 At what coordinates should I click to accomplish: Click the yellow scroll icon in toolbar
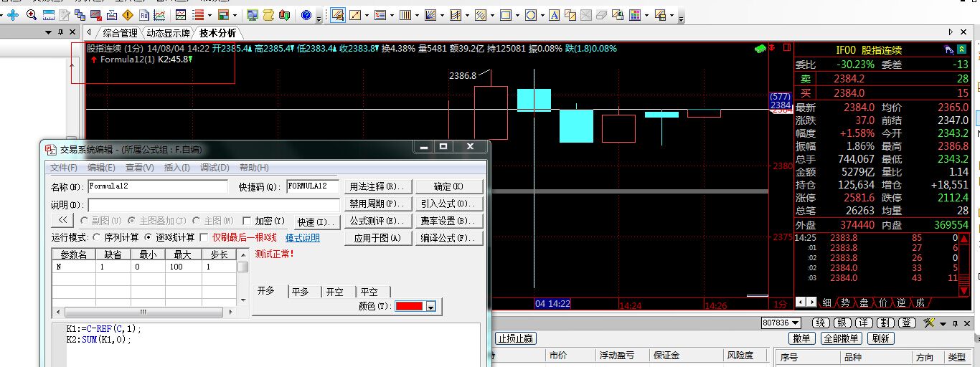(x=268, y=14)
